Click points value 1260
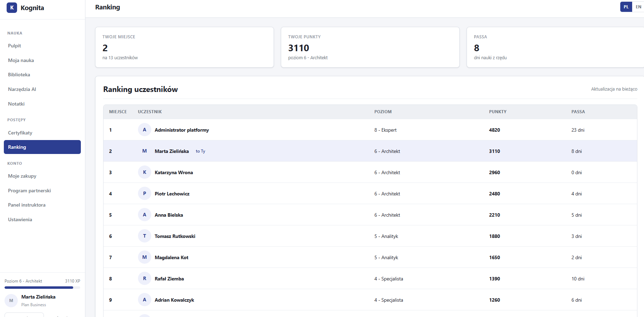644x317 pixels. (x=495, y=300)
